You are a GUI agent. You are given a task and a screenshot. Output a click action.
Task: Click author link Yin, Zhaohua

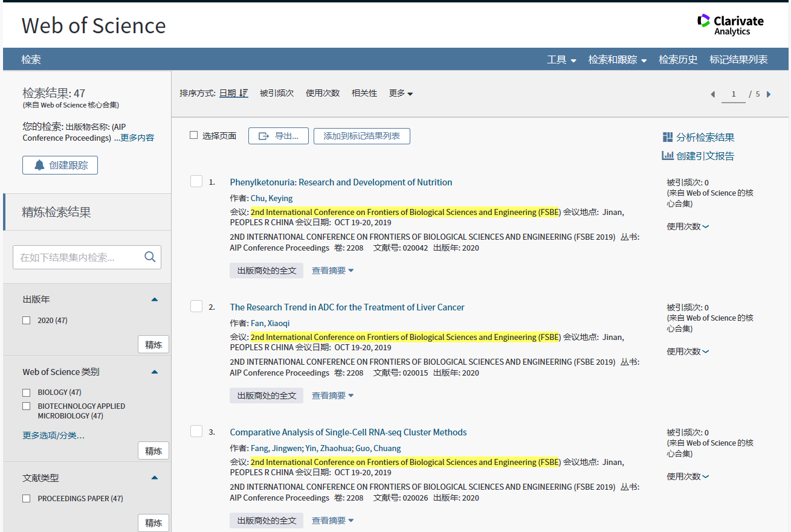click(x=328, y=448)
